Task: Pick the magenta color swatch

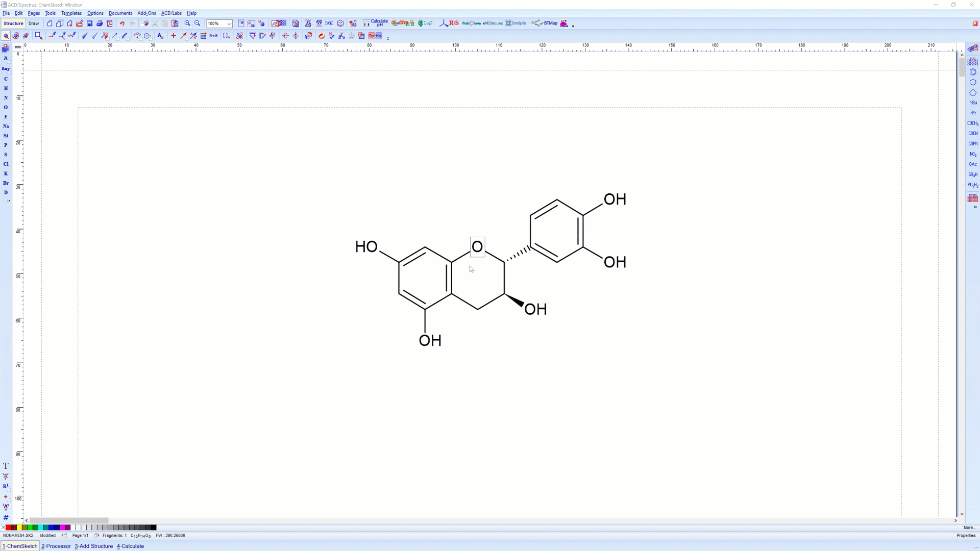Action: click(62, 528)
